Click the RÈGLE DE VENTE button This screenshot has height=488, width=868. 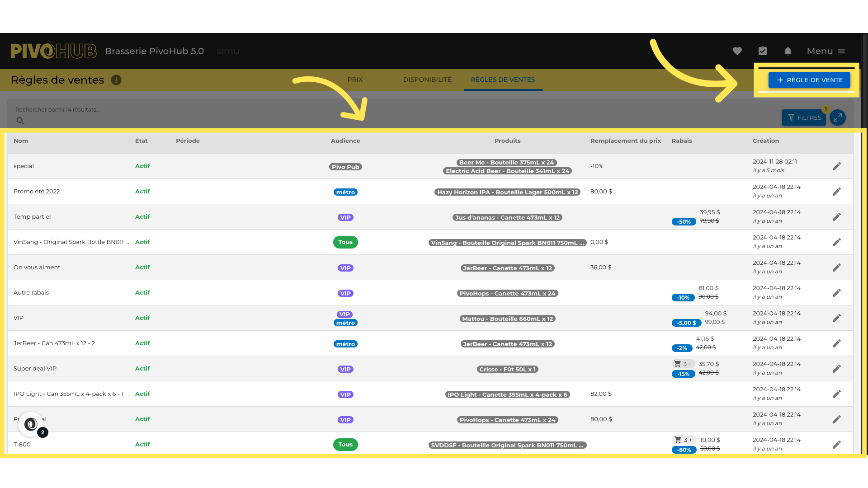809,80
